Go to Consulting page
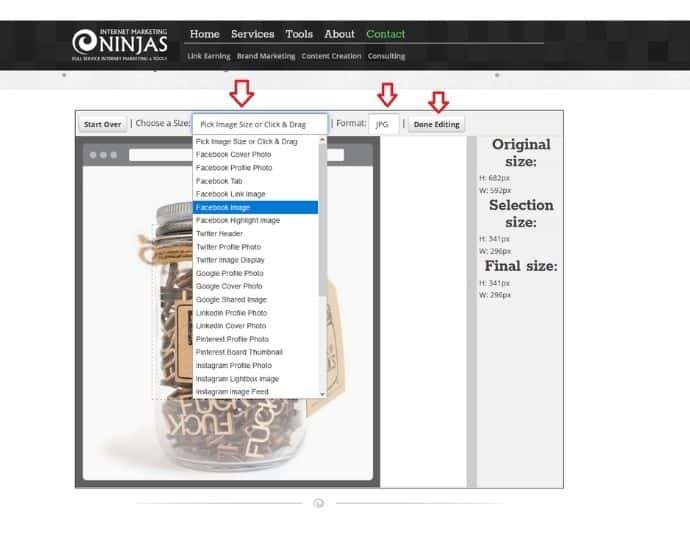Screen dimensions: 690x539 point(386,56)
